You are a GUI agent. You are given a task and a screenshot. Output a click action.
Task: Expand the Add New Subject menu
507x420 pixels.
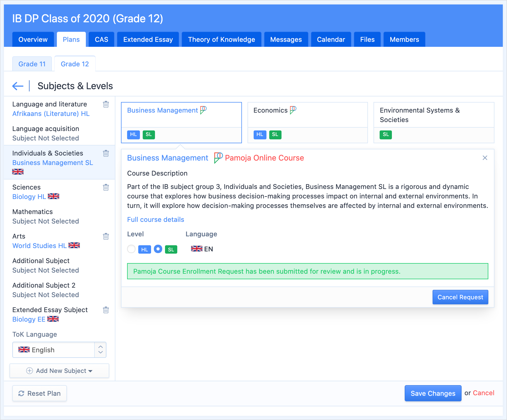pos(59,371)
